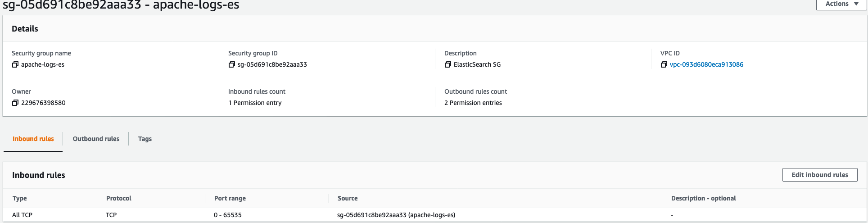The image size is (868, 223).
Task: Click the Source column header
Action: (348, 198)
